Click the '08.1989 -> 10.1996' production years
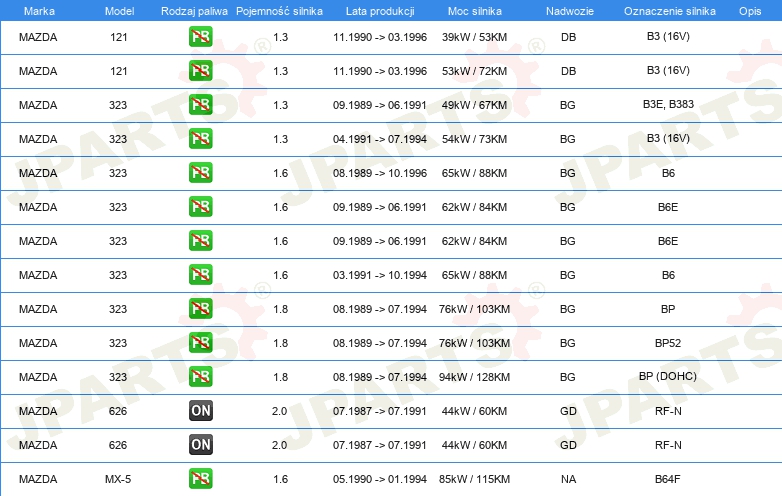The height and width of the screenshot is (496, 782). coord(380,173)
